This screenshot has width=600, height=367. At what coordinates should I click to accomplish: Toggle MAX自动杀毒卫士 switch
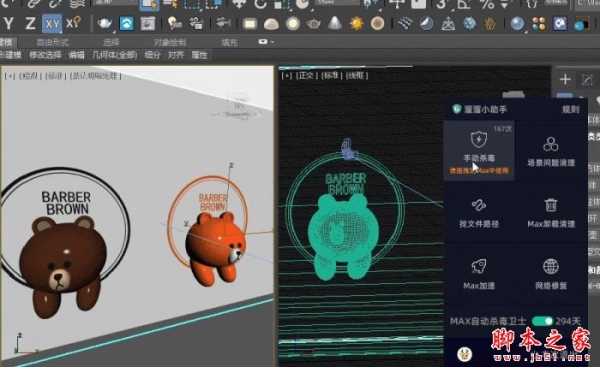coord(542,321)
